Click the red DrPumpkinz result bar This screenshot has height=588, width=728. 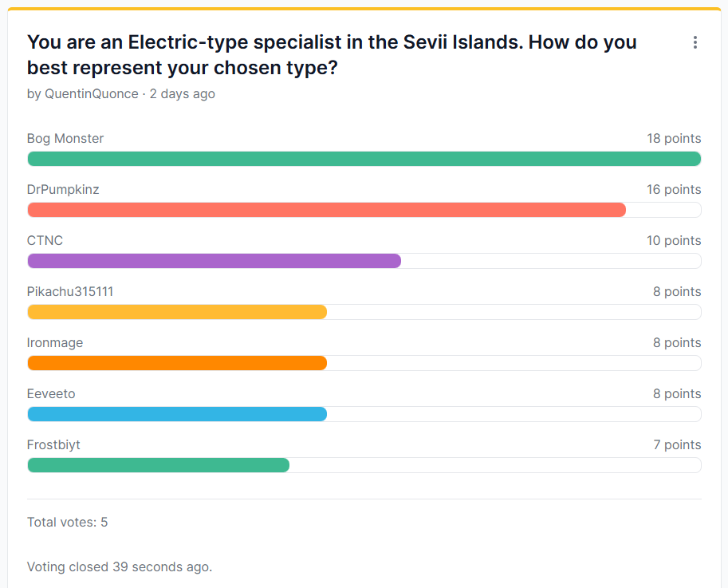[x=326, y=210]
